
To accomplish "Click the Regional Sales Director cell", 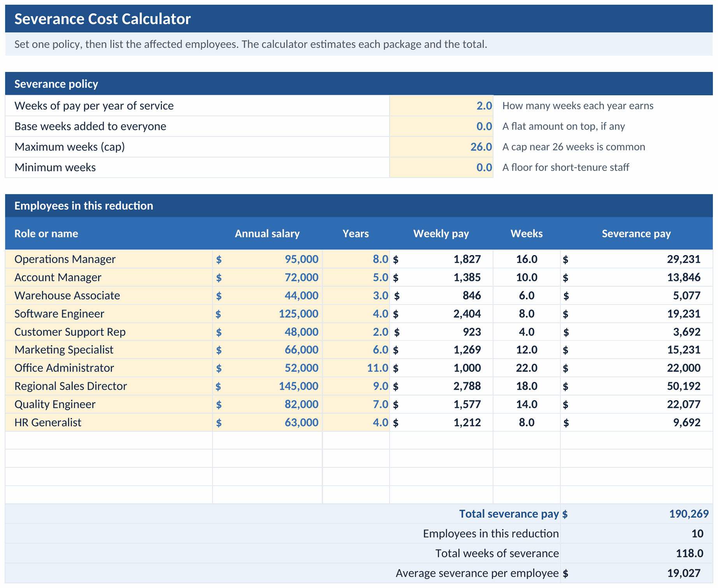I will click(109, 386).
